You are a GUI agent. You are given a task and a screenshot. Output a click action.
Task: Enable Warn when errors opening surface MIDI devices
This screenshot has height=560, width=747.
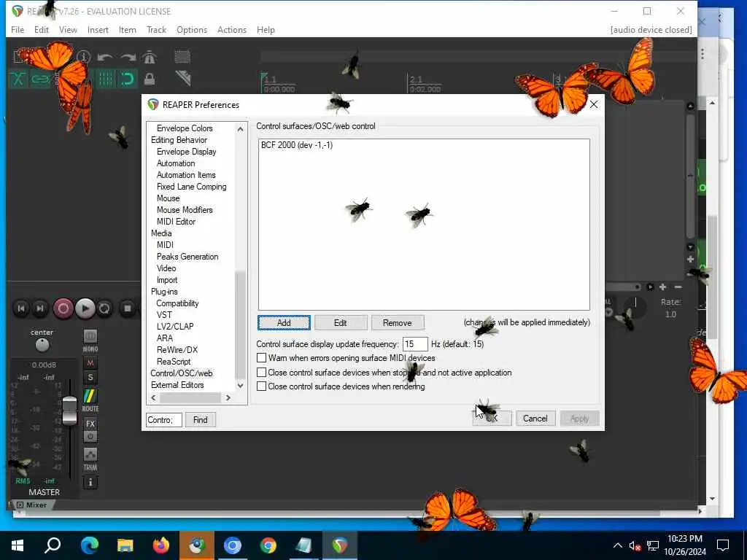pos(262,357)
